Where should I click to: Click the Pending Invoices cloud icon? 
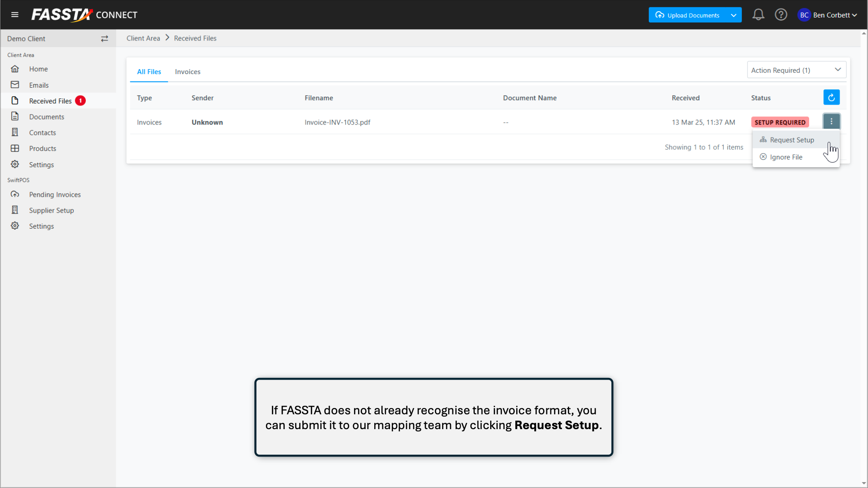pos(15,194)
